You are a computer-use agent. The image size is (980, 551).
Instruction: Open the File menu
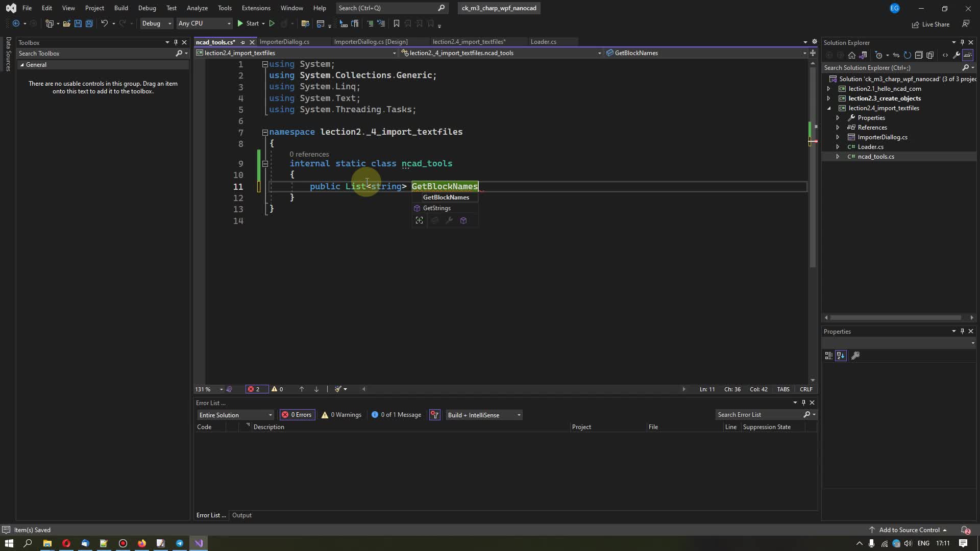coord(27,8)
